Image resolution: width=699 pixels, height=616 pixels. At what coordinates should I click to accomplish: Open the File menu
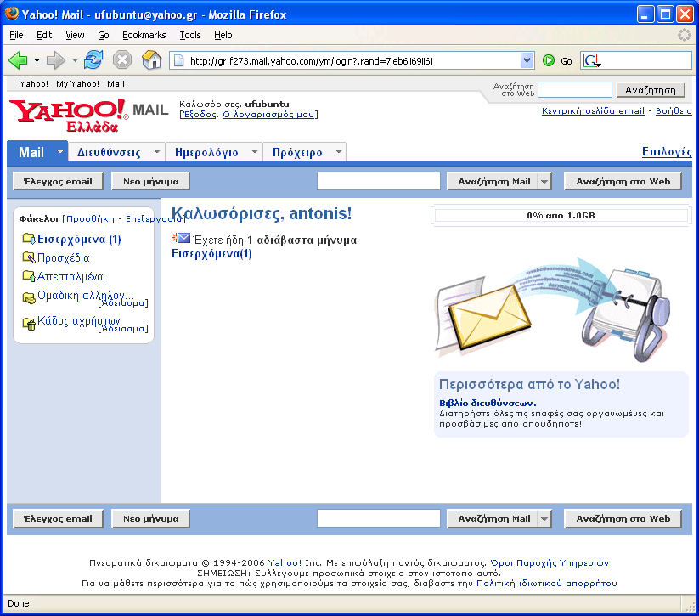(x=16, y=35)
